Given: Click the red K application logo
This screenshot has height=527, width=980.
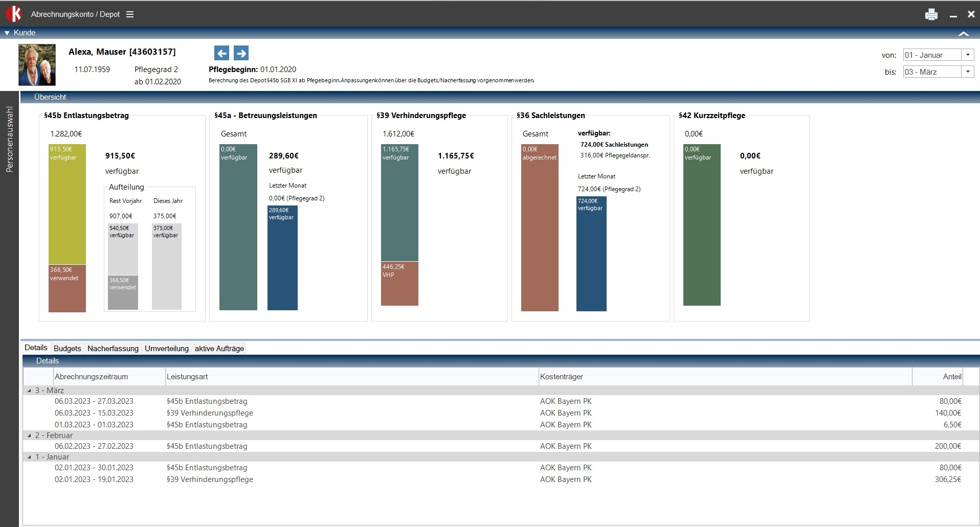Looking at the screenshot, I should pos(14,14).
